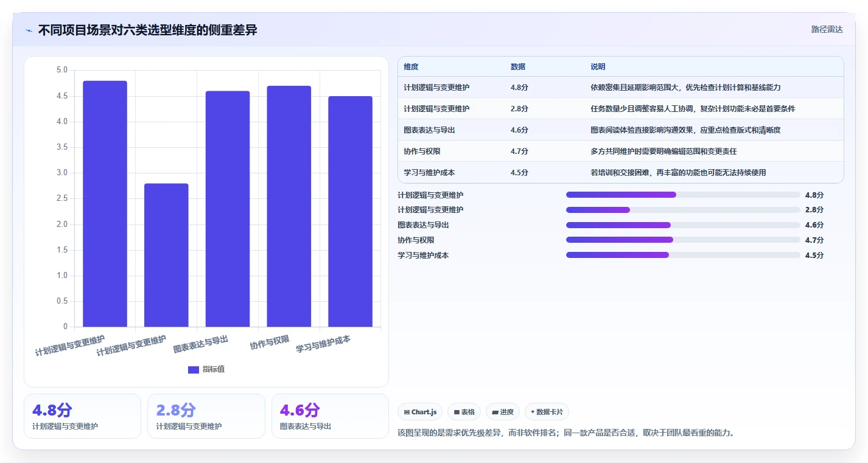Click the card title about 六类选型维度
This screenshot has height=463, width=868.
[147, 30]
